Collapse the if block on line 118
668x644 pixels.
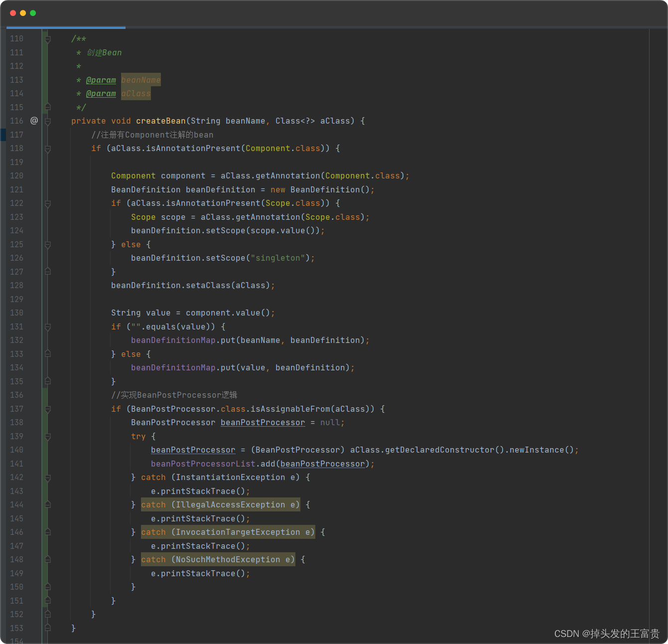(48, 149)
